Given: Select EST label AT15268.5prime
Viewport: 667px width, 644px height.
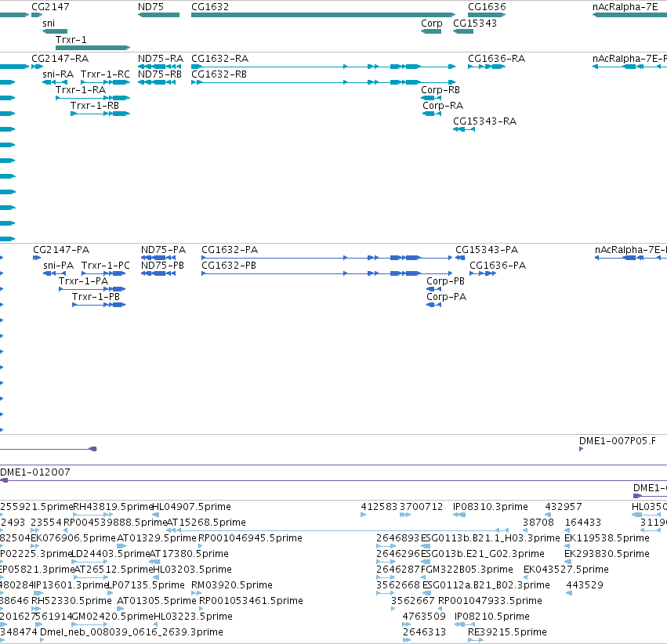Looking at the screenshot, I should [206, 523].
